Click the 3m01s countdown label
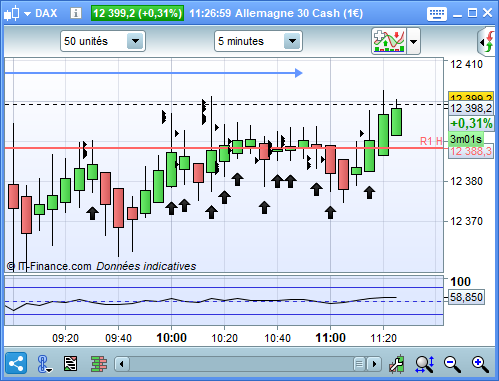The width and height of the screenshot is (499, 381). (466, 139)
